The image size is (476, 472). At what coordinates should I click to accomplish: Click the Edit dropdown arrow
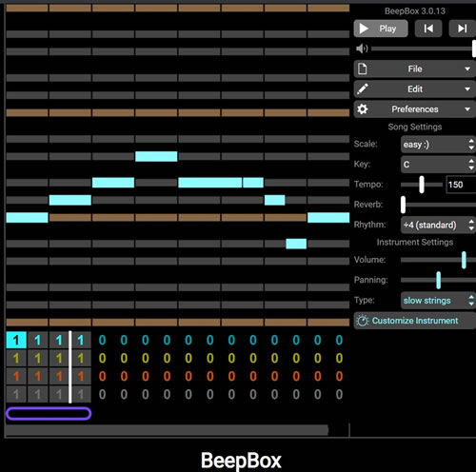coord(467,89)
